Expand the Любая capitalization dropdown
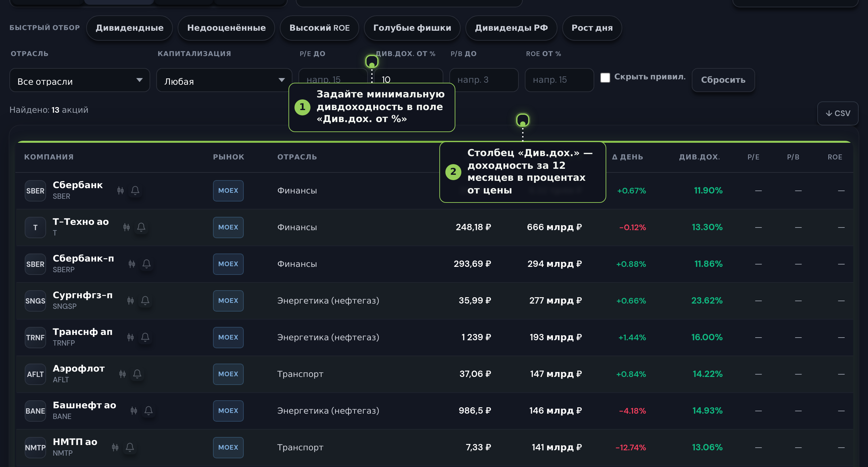 224,80
